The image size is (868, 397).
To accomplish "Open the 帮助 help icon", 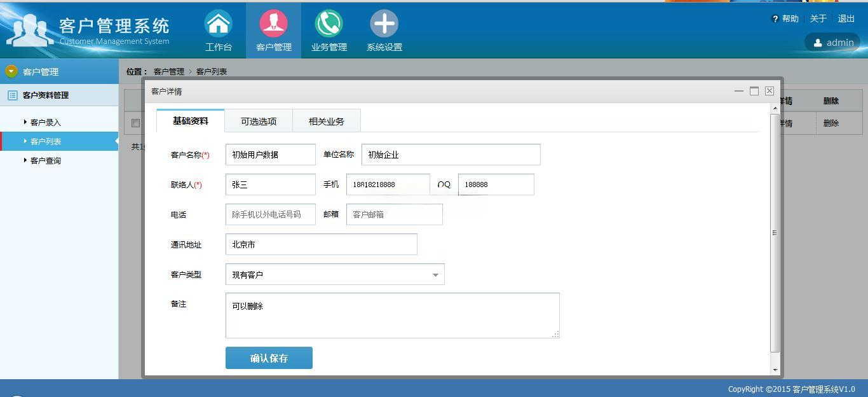I will (x=776, y=18).
